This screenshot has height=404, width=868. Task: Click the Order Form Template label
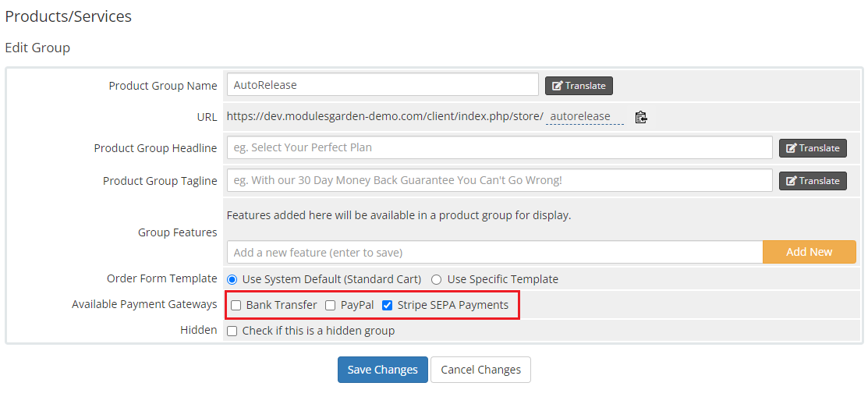[161, 278]
